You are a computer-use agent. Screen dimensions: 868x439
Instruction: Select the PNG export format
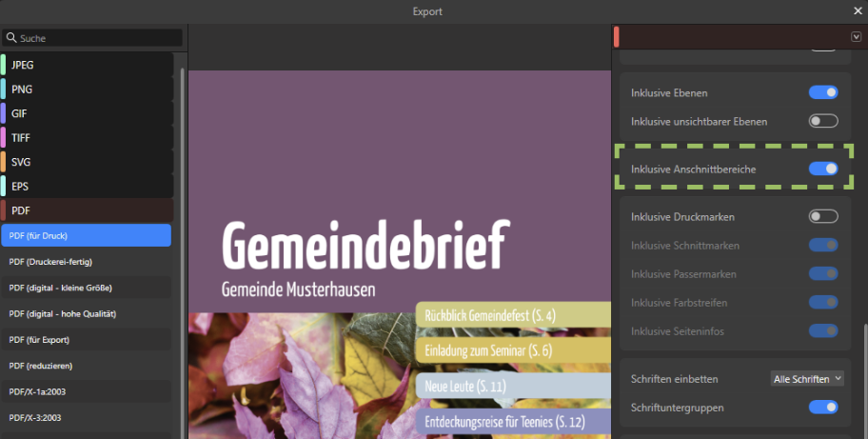pos(87,90)
